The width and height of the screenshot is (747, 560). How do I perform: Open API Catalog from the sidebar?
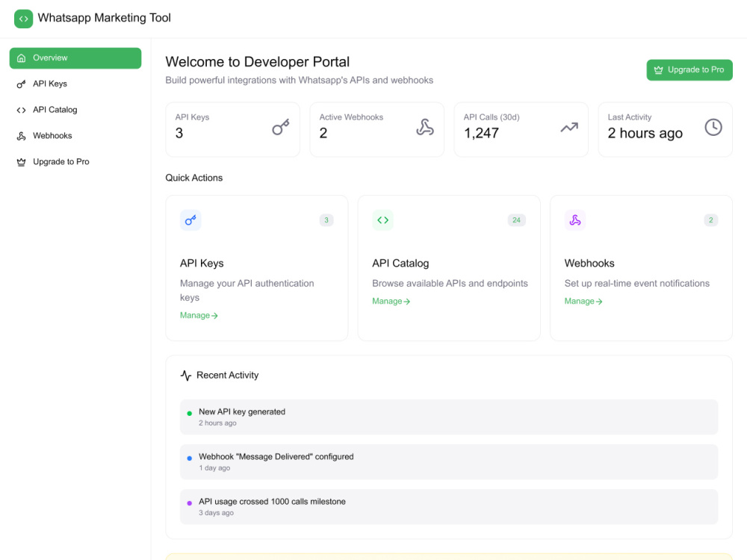pyautogui.click(x=75, y=110)
